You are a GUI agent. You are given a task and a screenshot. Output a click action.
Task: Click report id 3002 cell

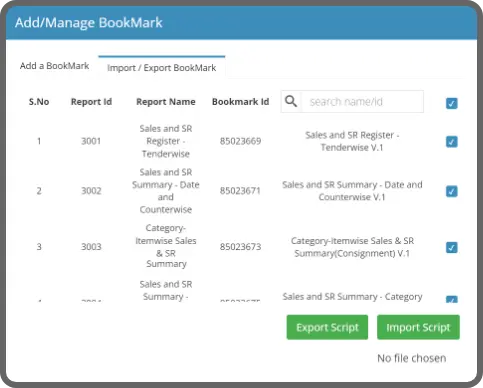(91, 191)
